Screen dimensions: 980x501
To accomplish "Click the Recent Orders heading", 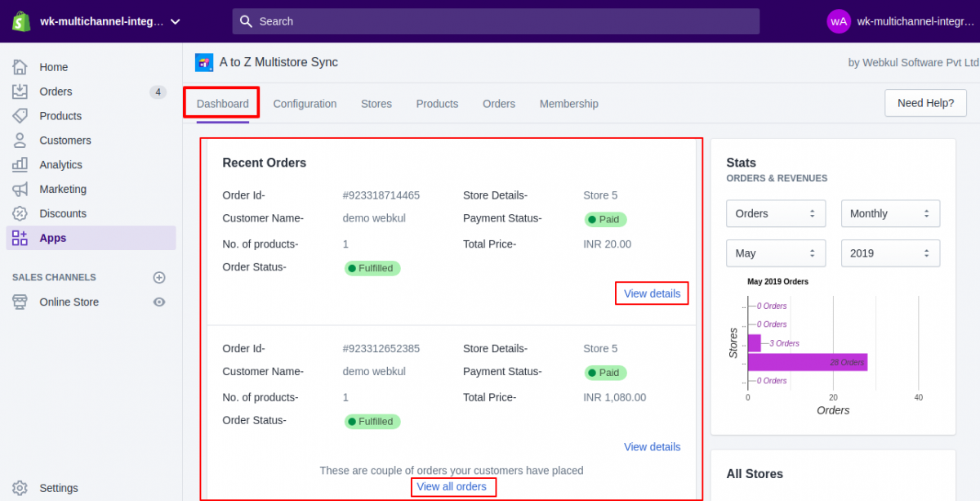I will click(265, 163).
